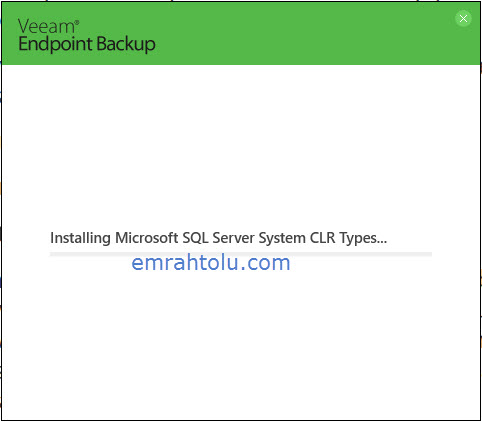This screenshot has width=482, height=422.
Task: Click the left end of the progress bar
Action: point(52,254)
